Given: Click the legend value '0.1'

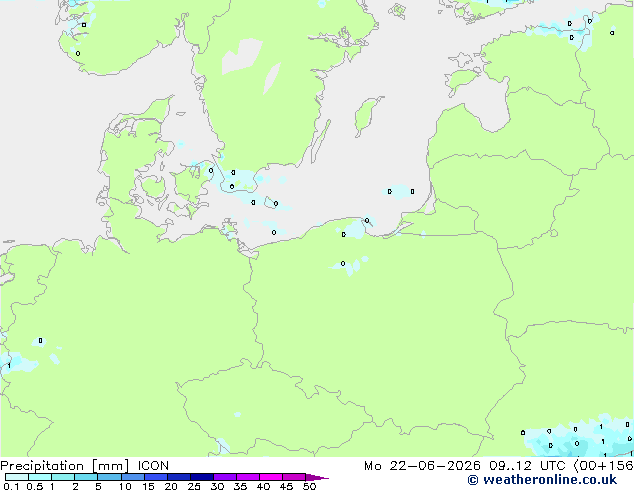Looking at the screenshot, I should point(11,486).
